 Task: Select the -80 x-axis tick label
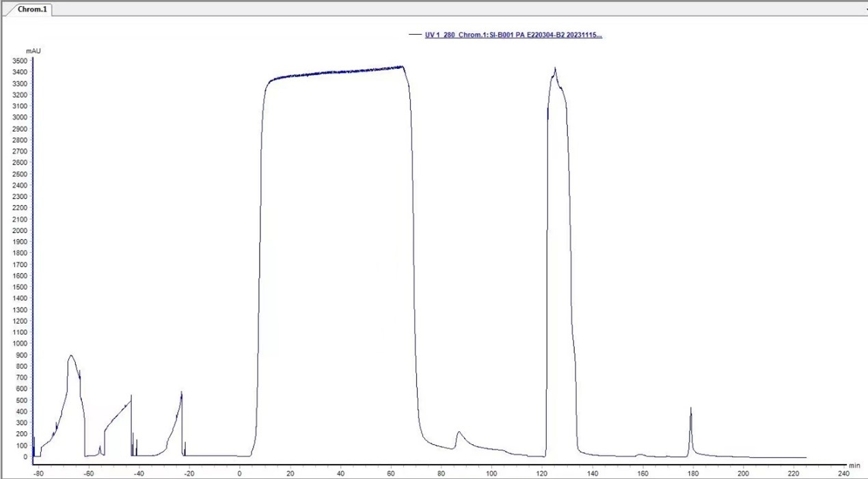(x=38, y=473)
